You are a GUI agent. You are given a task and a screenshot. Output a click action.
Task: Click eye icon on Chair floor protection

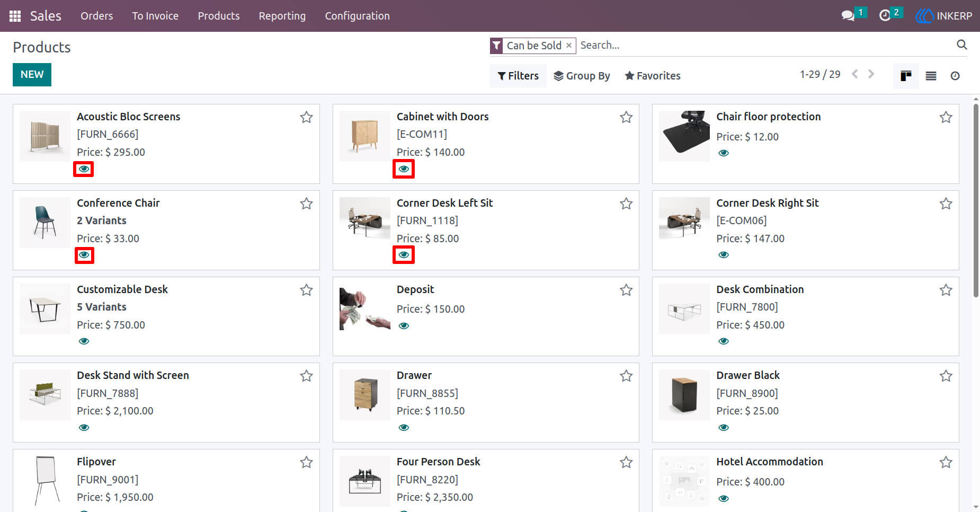coord(724,153)
